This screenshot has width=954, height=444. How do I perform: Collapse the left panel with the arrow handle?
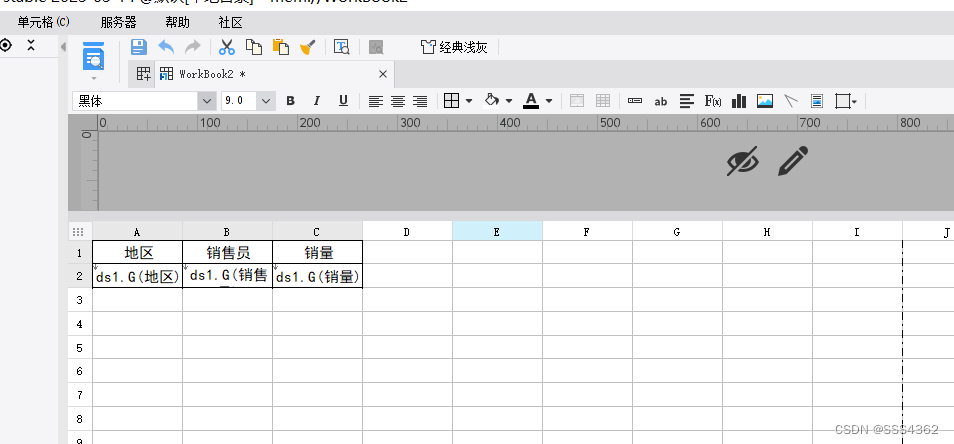tap(63, 47)
